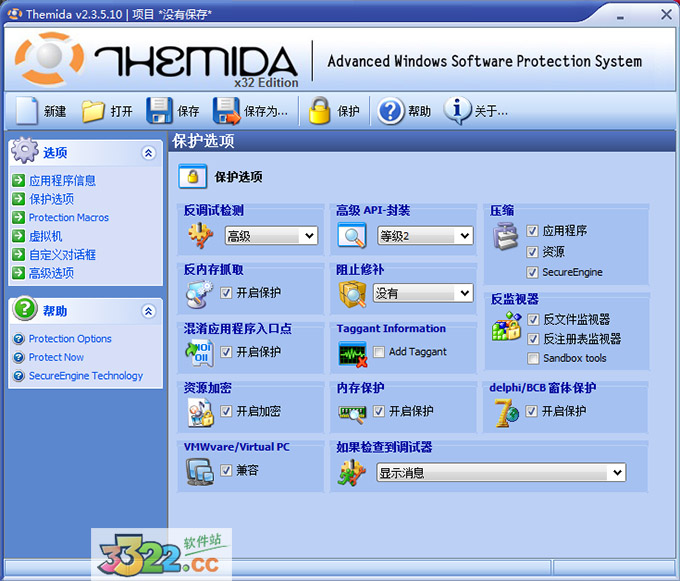
Task: Open 如果检查到调试器 dropdown showing 显示消息
Action: pos(501,472)
